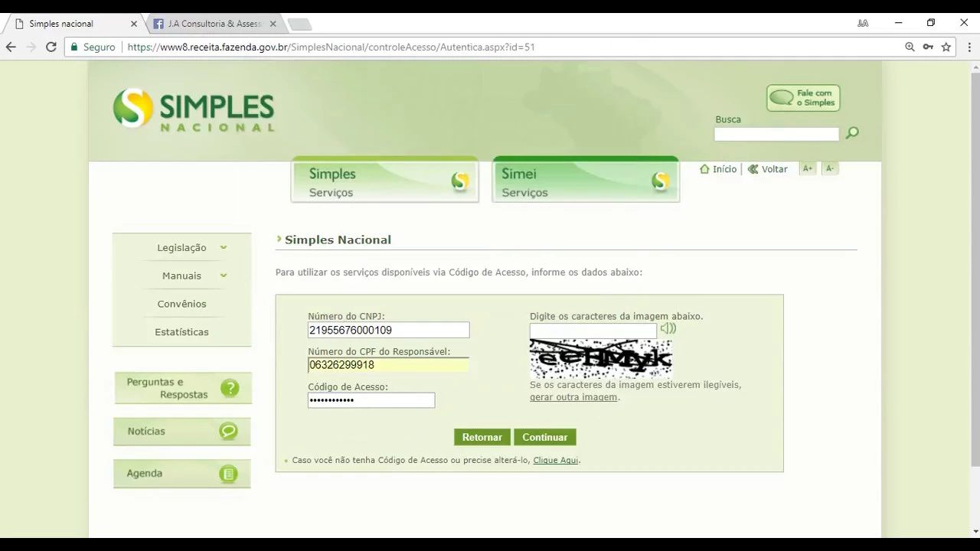Expand the Legislação menu
Image resolution: width=980 pixels, height=551 pixels.
coord(182,248)
